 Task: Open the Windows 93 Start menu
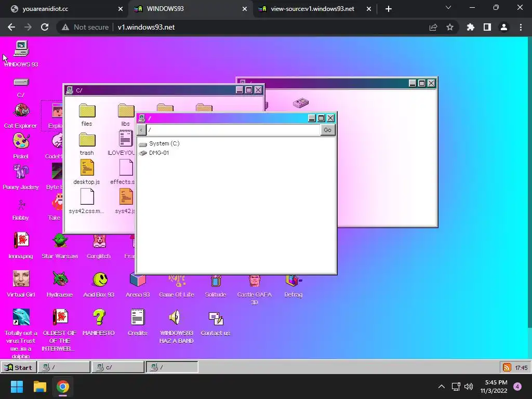(x=19, y=367)
